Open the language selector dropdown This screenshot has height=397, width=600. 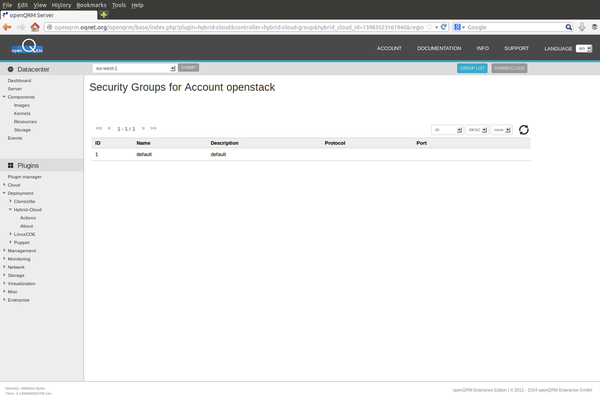[584, 49]
